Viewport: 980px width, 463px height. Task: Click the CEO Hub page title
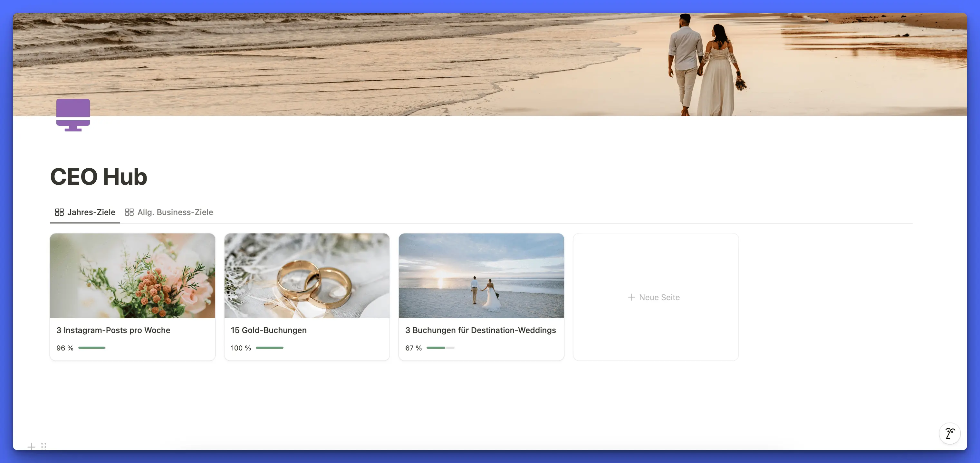(99, 177)
